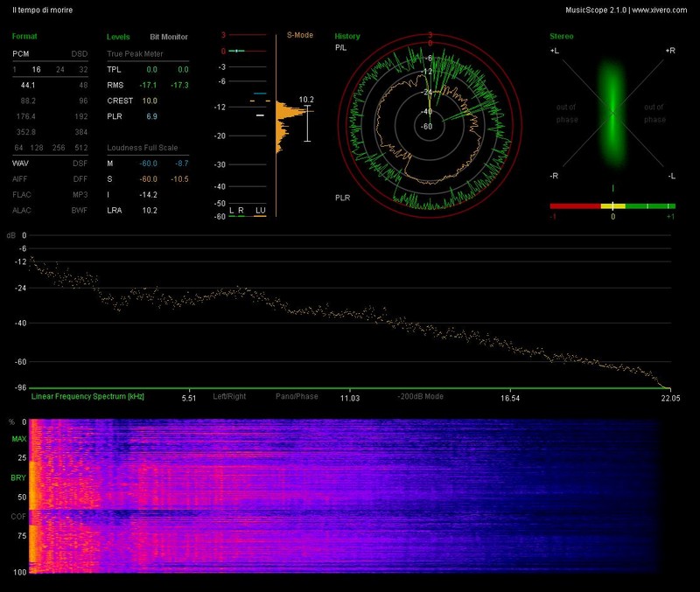
Task: Click the 5.51 kHz frequency marker
Action: [x=189, y=398]
